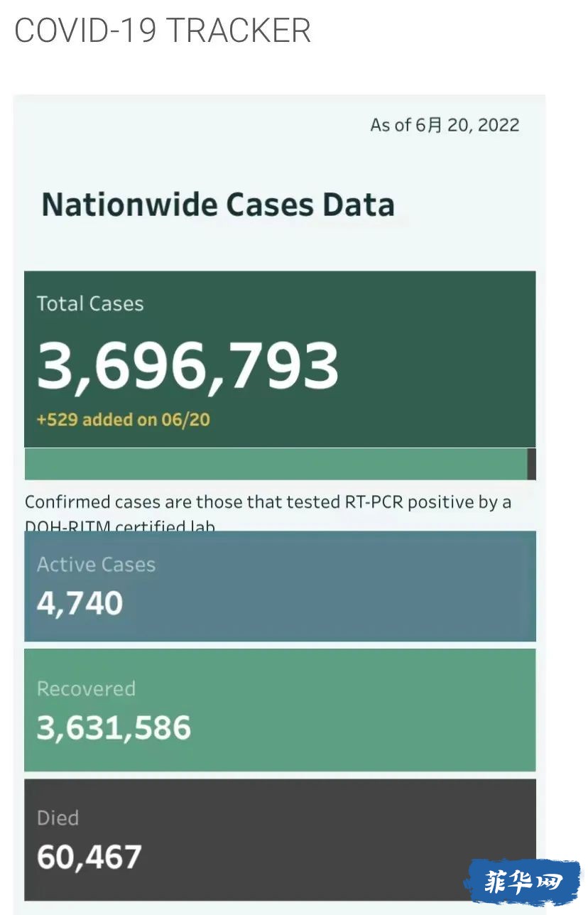This screenshot has width=588, height=915.
Task: Select the Active Cases label
Action: click(x=96, y=565)
